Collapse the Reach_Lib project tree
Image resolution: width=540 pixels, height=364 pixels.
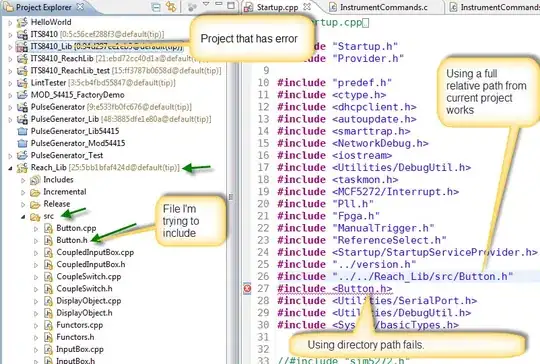tap(10, 168)
